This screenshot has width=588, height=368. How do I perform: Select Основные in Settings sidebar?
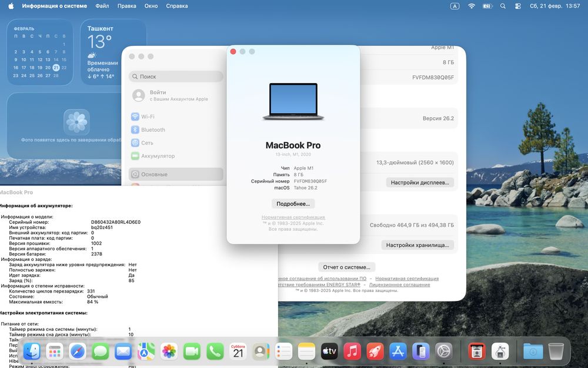coord(176,174)
